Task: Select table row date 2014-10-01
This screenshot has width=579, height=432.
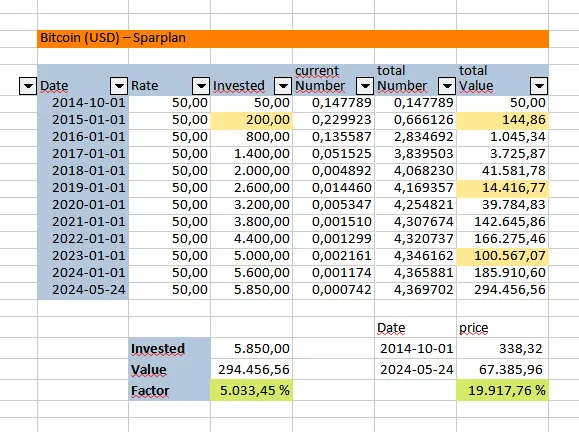Action: [x=83, y=103]
